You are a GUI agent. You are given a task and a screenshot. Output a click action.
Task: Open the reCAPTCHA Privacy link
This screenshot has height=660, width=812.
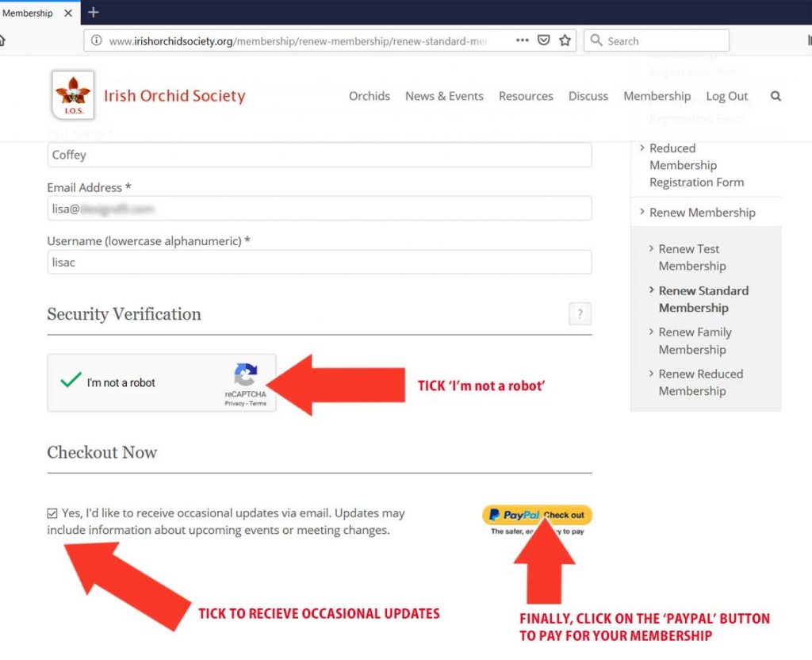[x=234, y=403]
